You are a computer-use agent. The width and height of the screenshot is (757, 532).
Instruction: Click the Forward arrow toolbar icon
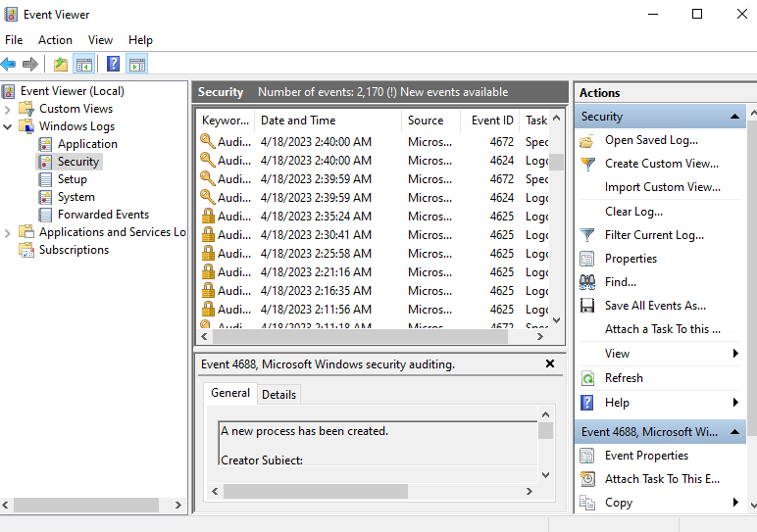point(30,64)
